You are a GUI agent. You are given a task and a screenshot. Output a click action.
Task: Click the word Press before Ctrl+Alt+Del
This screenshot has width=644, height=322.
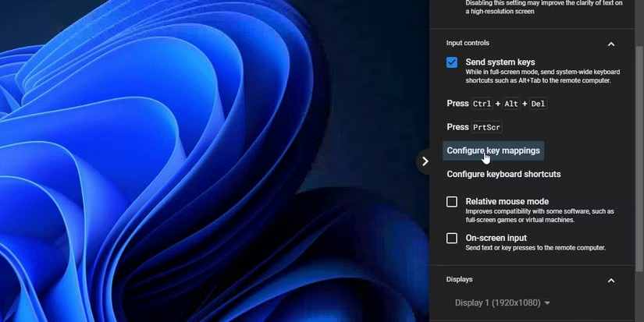(457, 104)
